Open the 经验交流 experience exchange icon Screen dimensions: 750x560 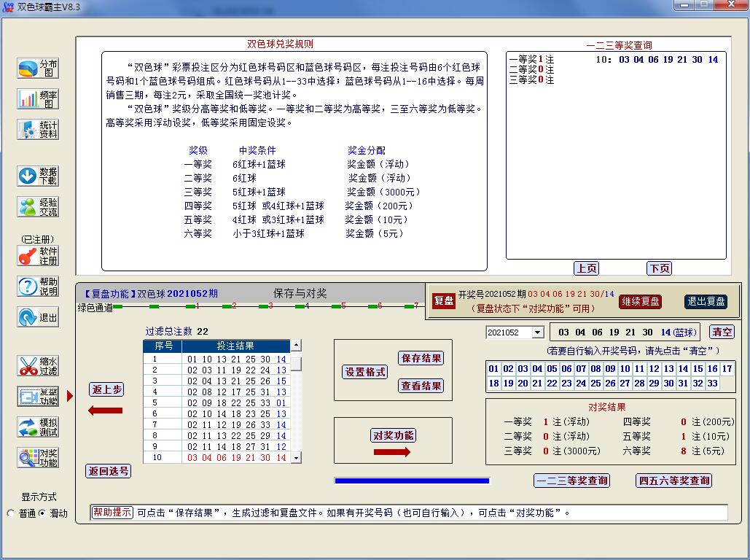click(x=38, y=207)
